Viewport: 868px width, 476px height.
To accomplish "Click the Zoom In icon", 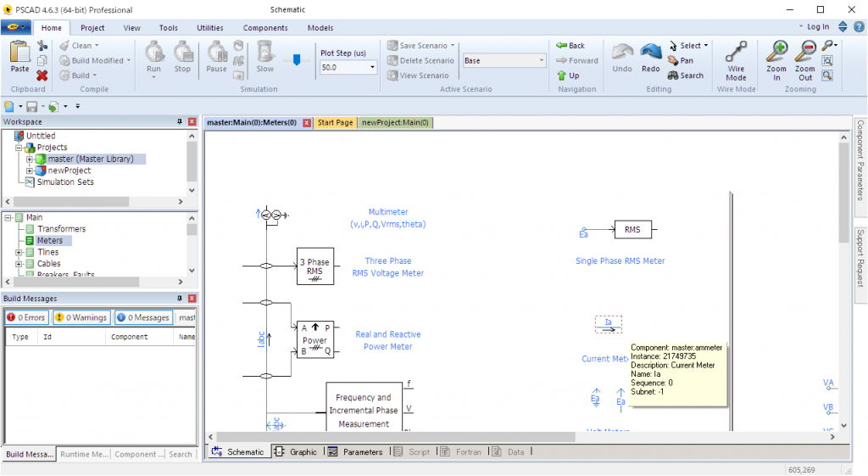I will pos(776,53).
